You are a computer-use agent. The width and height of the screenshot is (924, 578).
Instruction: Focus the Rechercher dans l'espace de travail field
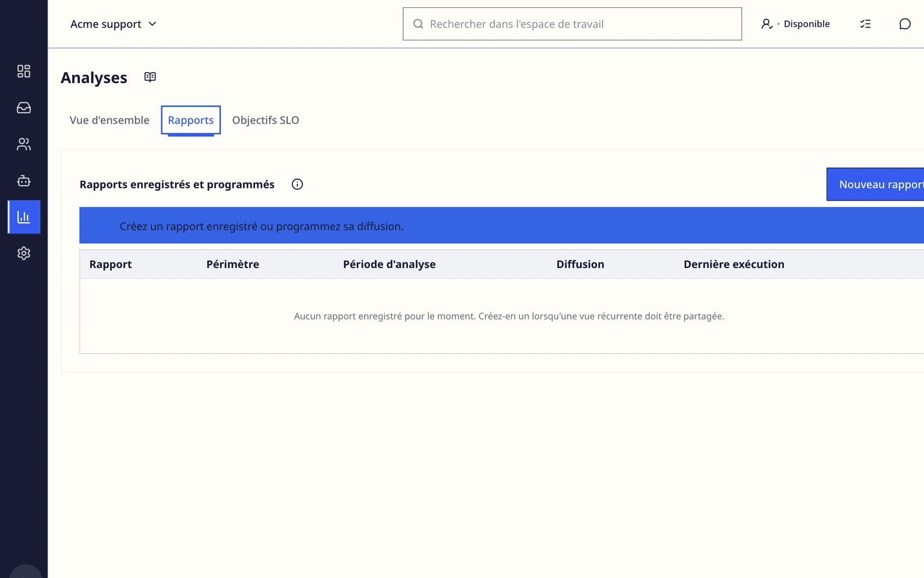click(572, 24)
